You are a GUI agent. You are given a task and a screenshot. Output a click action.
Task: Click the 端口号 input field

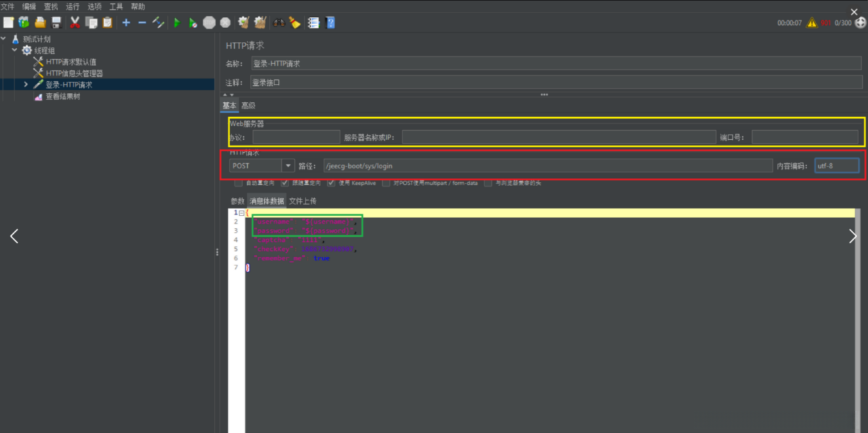pyautogui.click(x=805, y=137)
